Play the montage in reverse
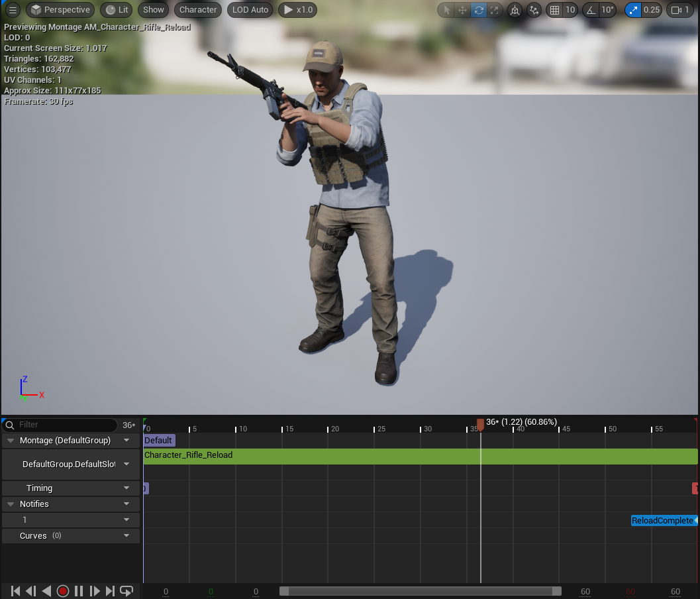Viewport: 700px width, 599px height. 46,592
